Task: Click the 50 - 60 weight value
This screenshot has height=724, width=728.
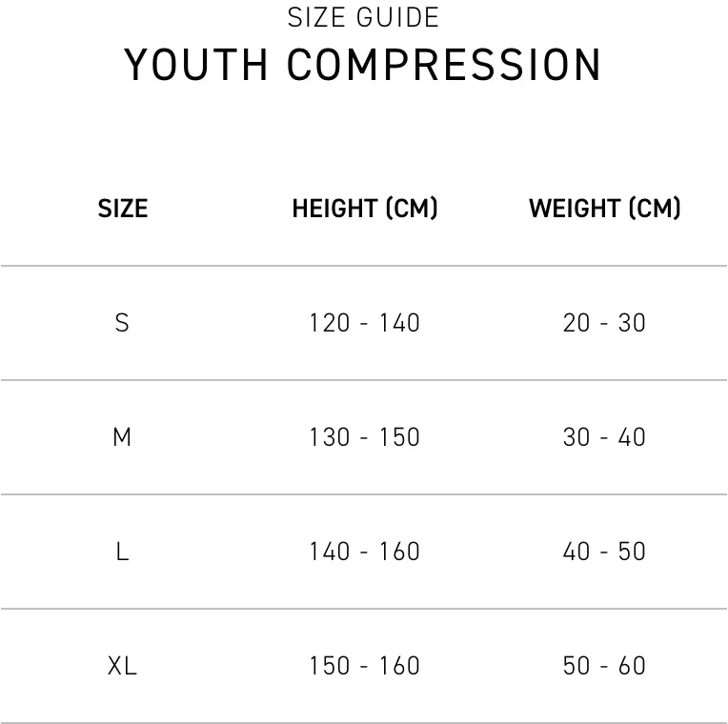Action: (604, 666)
